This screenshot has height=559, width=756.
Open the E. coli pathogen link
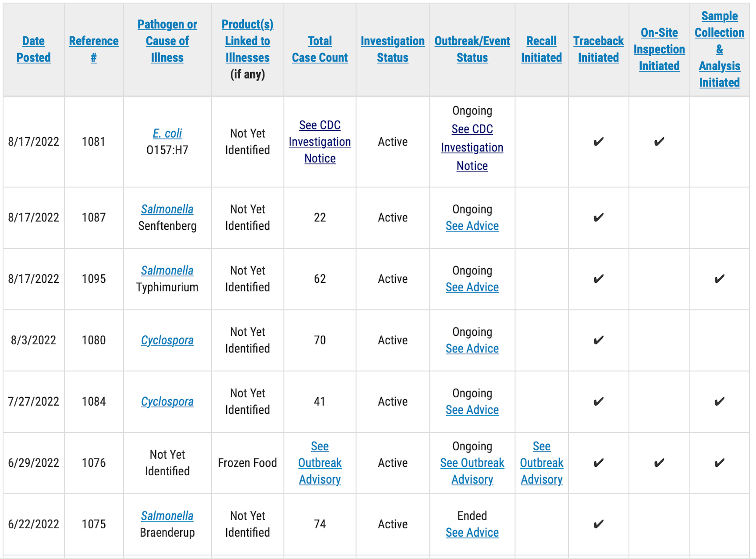click(167, 133)
